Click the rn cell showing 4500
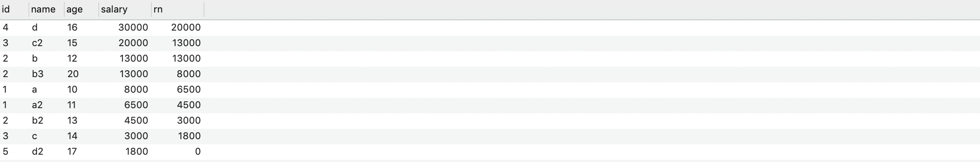The height and width of the screenshot is (162, 980). [178, 105]
